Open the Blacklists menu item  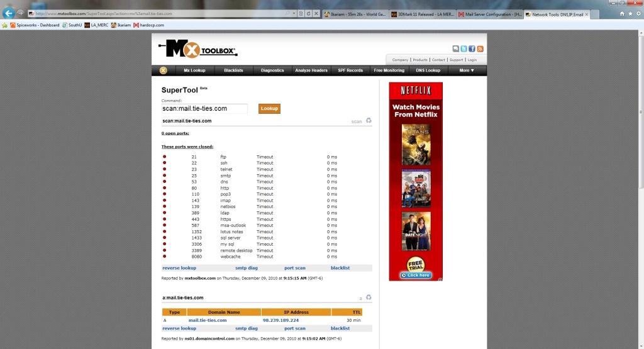point(233,70)
